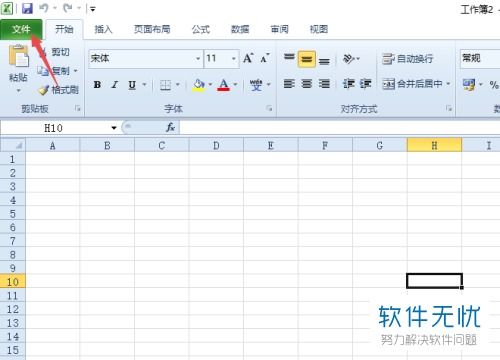Apply the red font color A

[224, 85]
